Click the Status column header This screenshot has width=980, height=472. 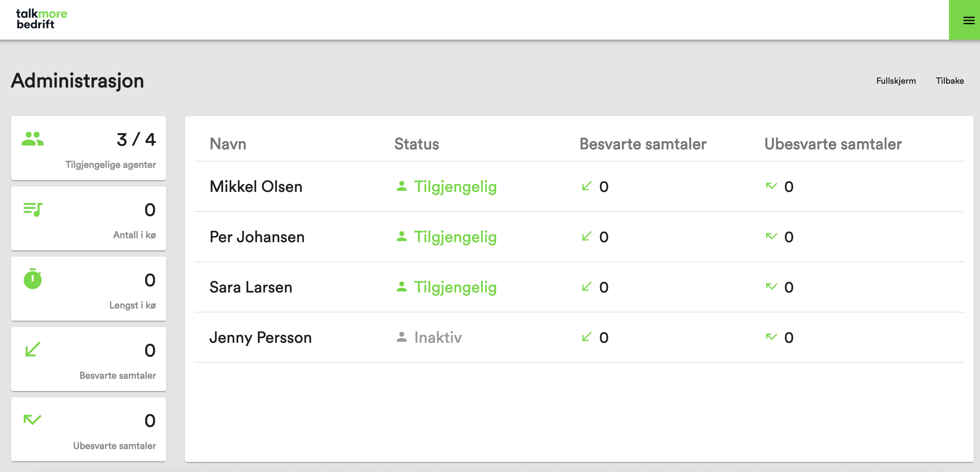click(417, 144)
